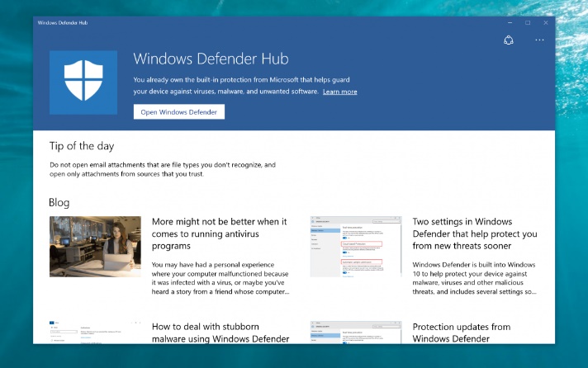Open the feedback icon in the header
588x368 pixels.
[509, 40]
